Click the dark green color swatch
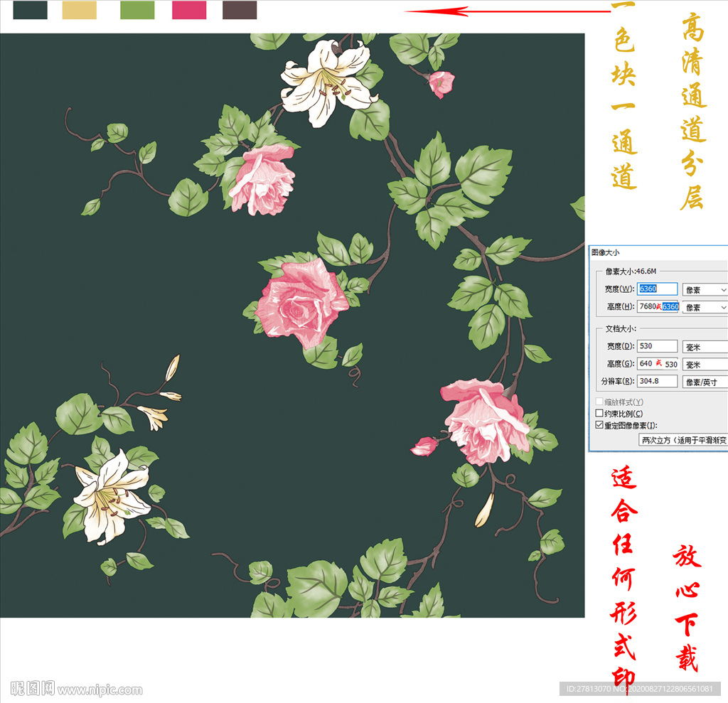 [x=31, y=10]
